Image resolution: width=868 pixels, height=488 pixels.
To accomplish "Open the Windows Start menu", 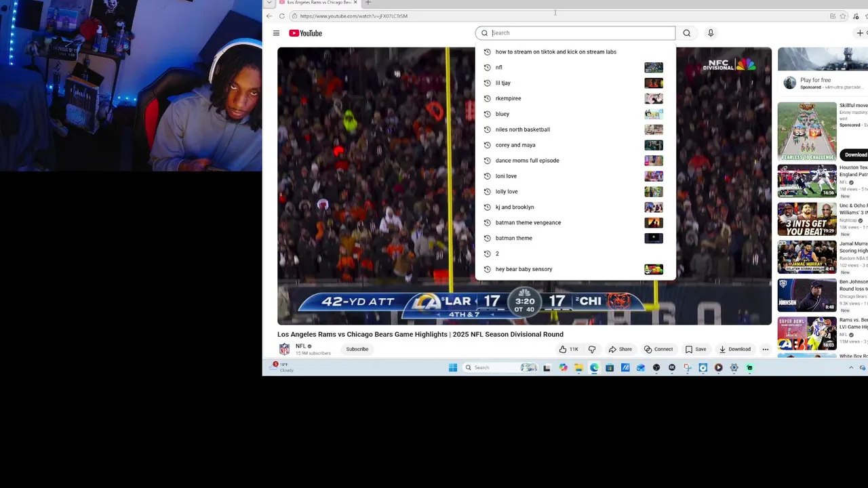I will coord(453,367).
